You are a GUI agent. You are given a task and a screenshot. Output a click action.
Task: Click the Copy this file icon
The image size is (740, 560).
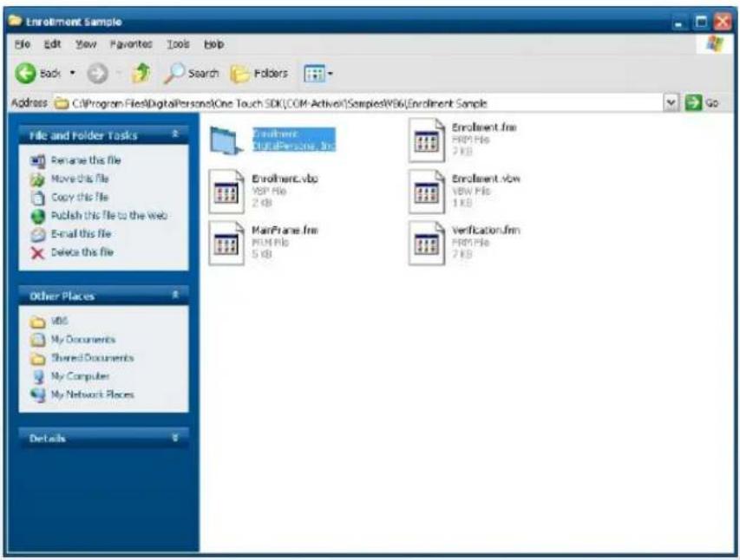(38, 198)
